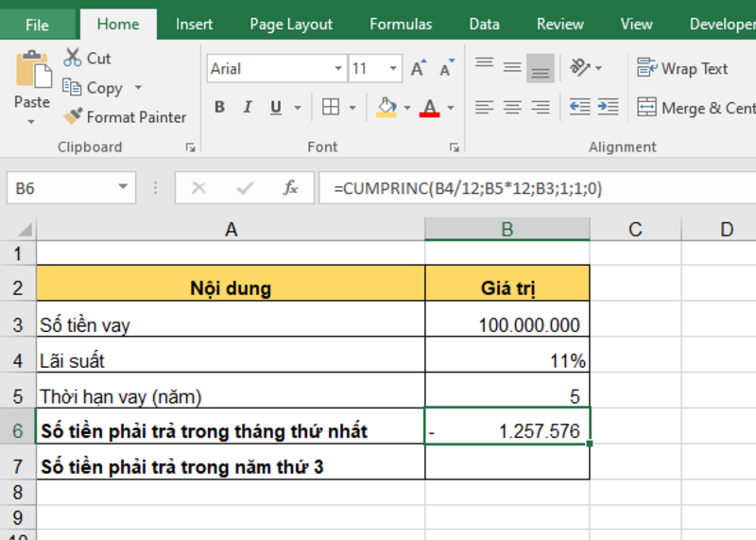This screenshot has width=756, height=540.
Task: Open the Arial font name dropdown
Action: coord(338,69)
